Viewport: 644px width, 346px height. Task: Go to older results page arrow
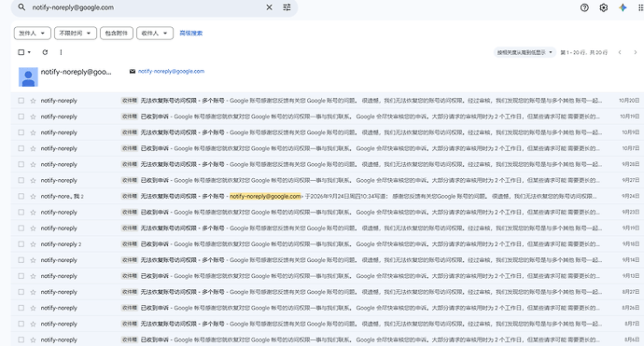tap(635, 52)
